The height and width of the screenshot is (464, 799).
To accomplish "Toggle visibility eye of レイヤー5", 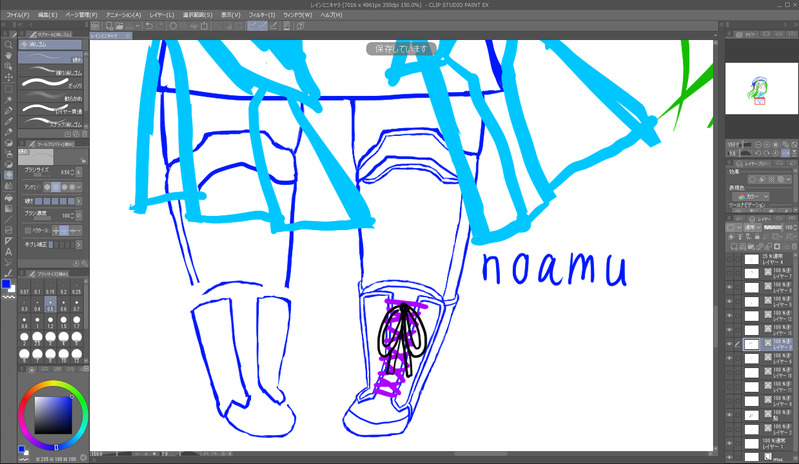I will click(x=729, y=302).
